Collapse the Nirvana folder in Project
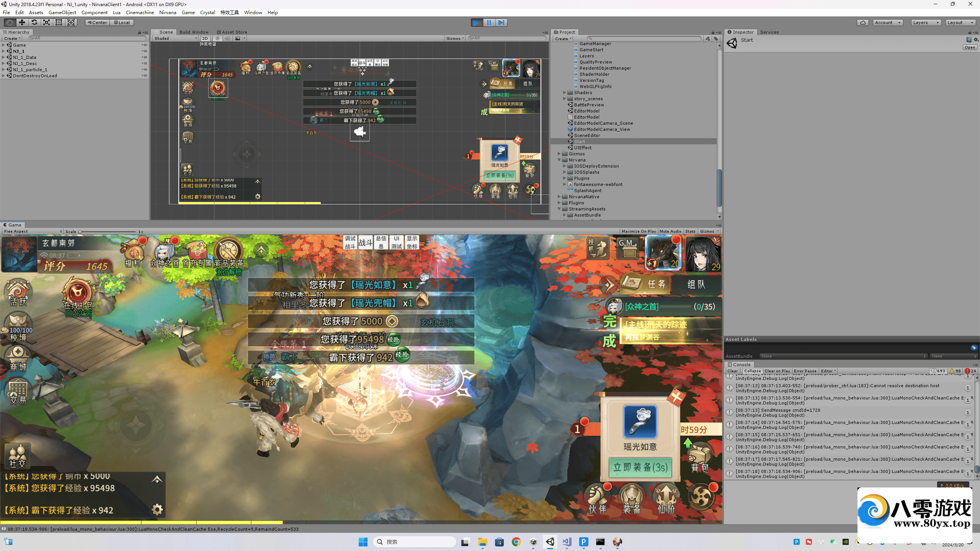This screenshot has height=551, width=980. tap(559, 160)
